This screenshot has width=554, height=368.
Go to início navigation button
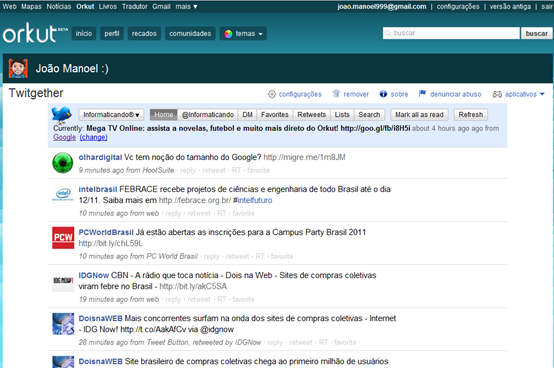click(x=84, y=34)
